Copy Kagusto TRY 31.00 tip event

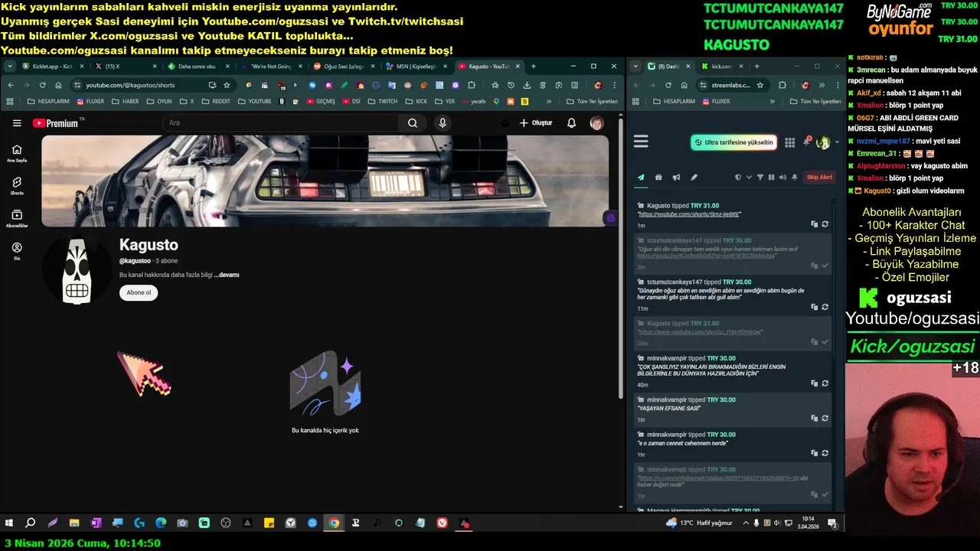[x=814, y=224]
